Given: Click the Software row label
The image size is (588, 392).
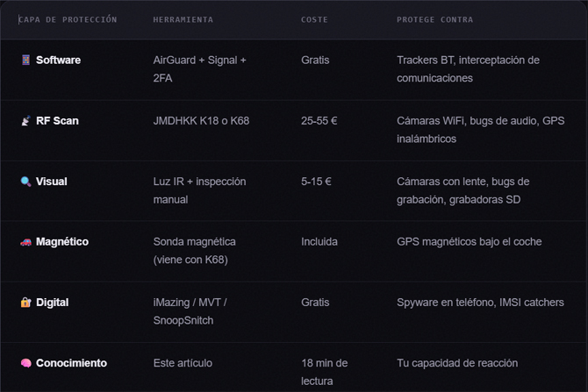Looking at the screenshot, I should [x=58, y=60].
